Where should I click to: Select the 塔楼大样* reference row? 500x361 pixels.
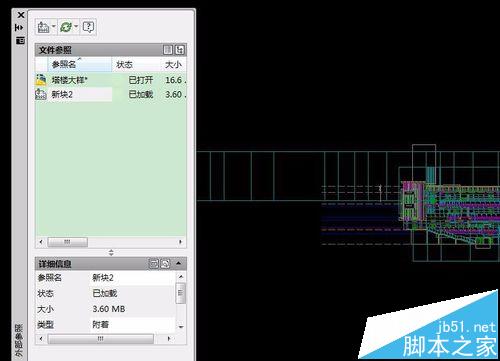click(x=111, y=80)
